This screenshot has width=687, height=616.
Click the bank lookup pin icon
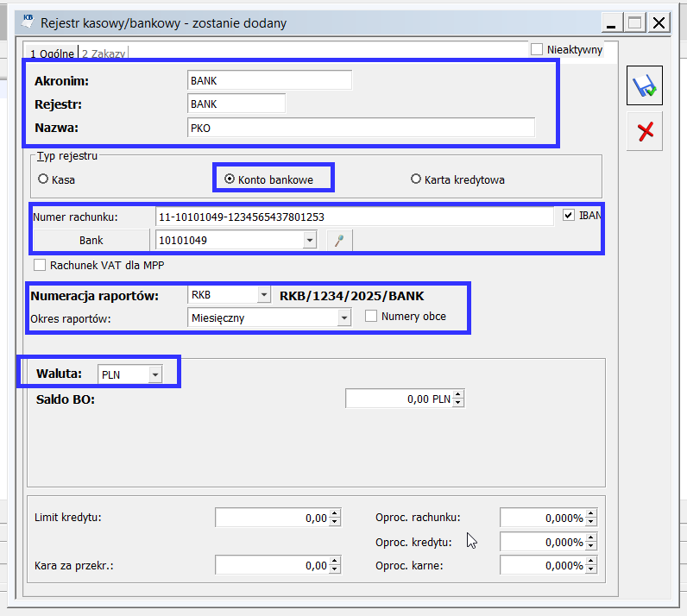point(338,241)
